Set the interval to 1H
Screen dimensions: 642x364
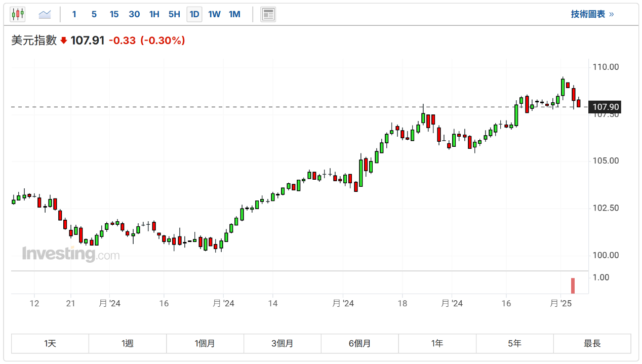pyautogui.click(x=154, y=14)
